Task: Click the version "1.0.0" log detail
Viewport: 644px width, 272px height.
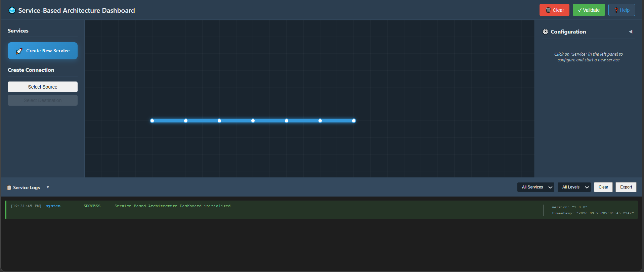Action: [x=569, y=207]
